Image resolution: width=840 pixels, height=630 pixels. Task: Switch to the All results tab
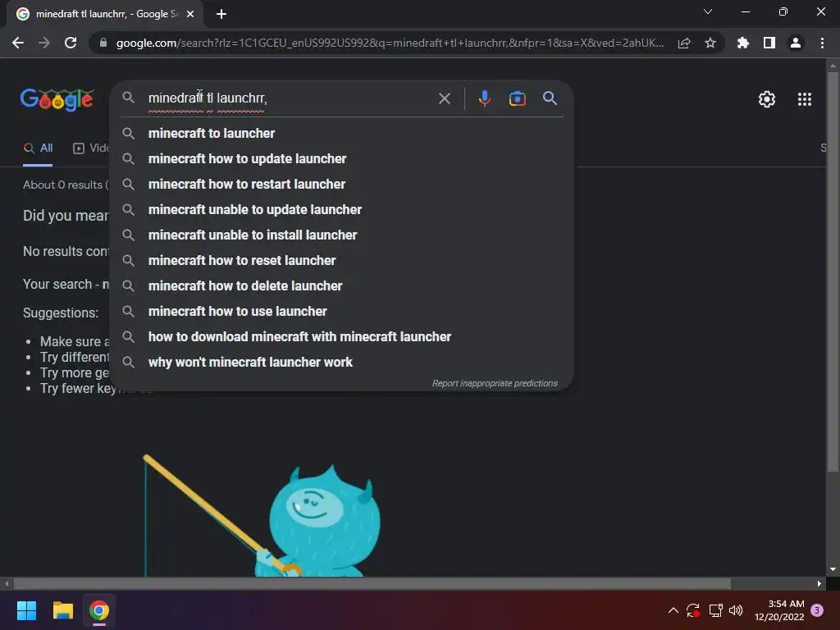tap(38, 148)
